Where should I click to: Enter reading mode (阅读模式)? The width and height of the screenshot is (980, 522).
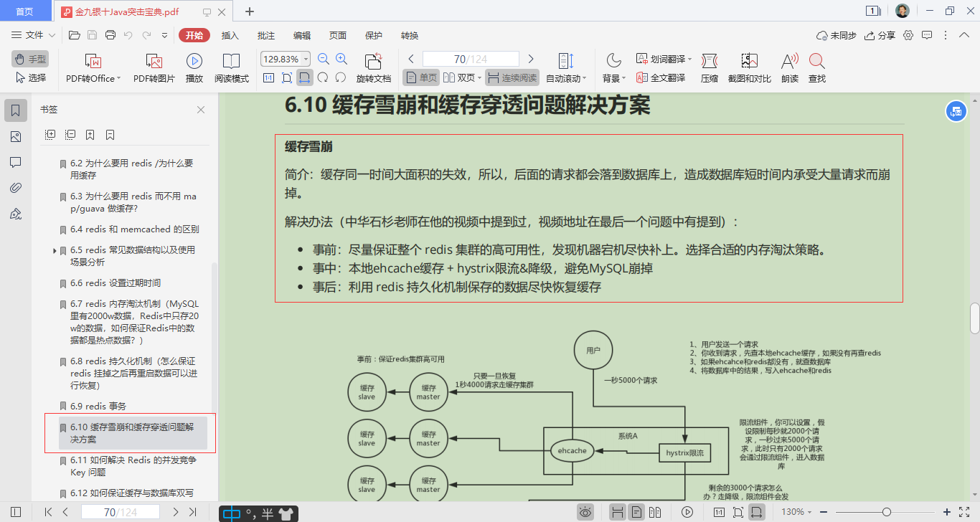[232, 69]
